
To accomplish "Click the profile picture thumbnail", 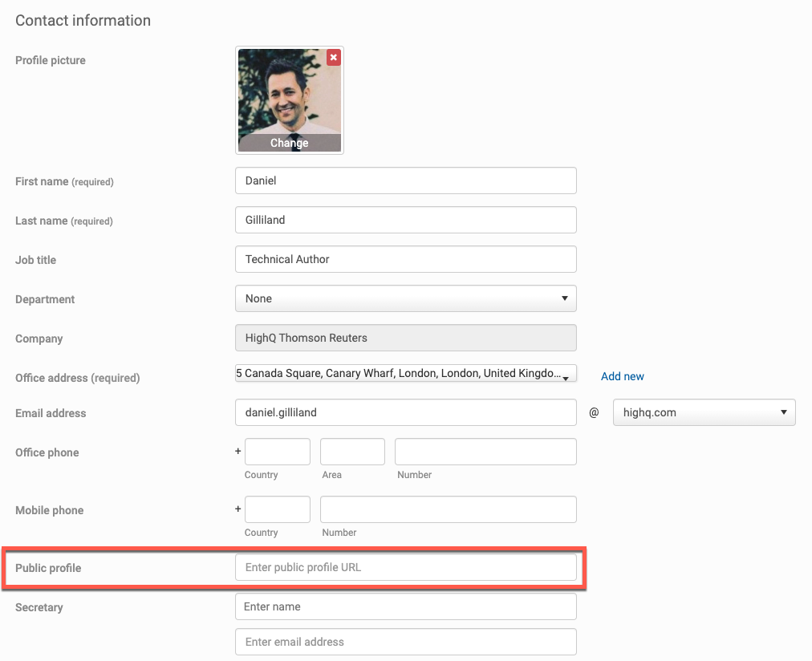I will coord(290,100).
